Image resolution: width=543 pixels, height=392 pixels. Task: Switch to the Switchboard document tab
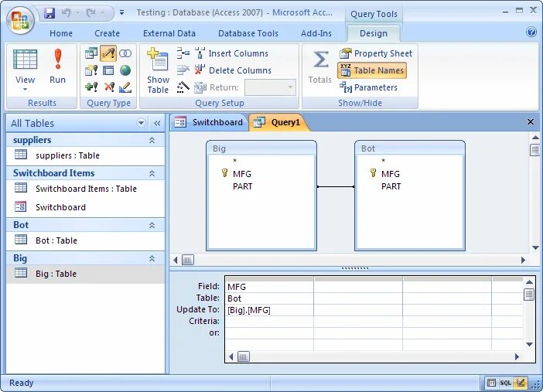209,122
